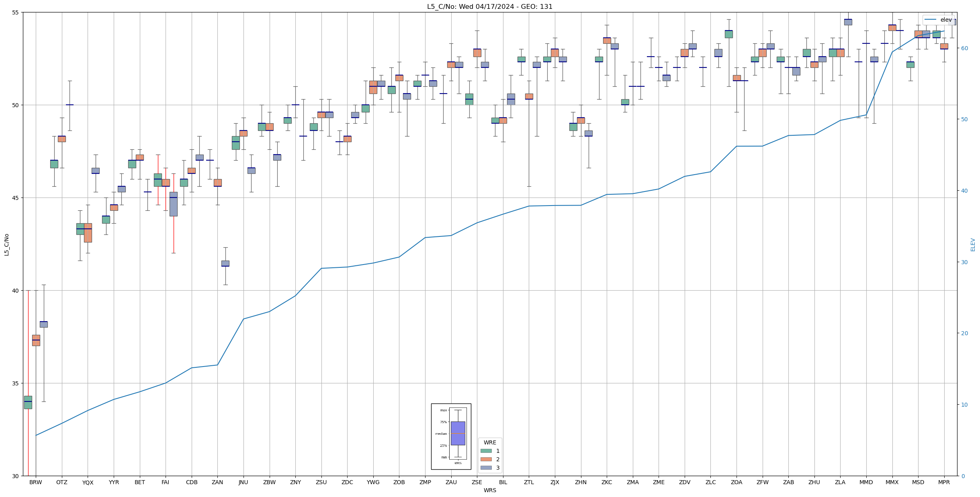Click the ELEV right axis title
This screenshot has height=497, width=980.
coord(973,244)
